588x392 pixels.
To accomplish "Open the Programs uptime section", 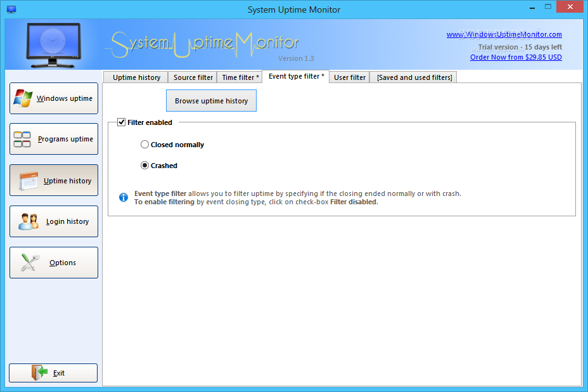I will (54, 139).
